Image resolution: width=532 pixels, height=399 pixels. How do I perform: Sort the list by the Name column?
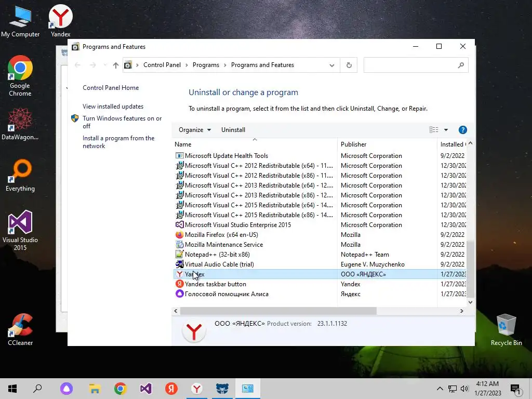click(x=255, y=144)
